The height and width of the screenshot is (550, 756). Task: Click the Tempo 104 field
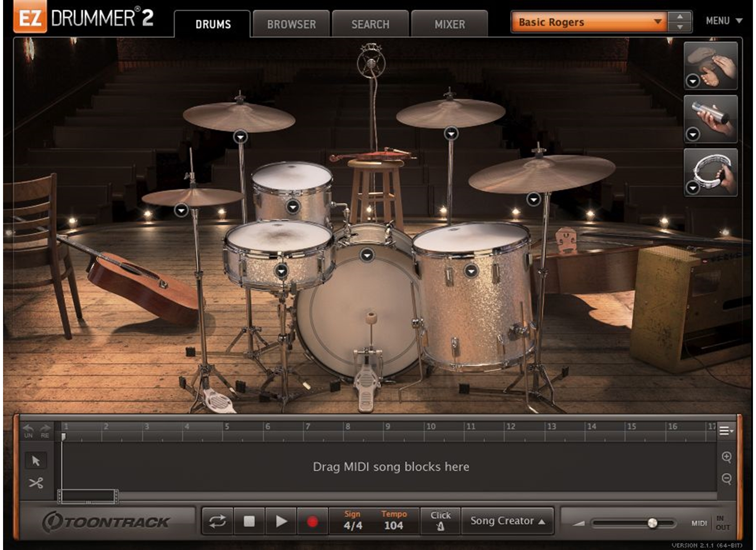pyautogui.click(x=394, y=525)
